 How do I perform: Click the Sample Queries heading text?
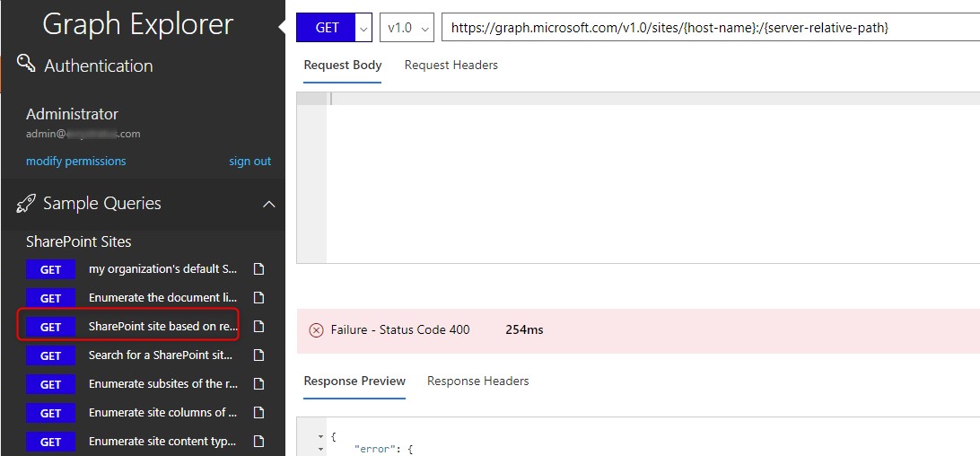[102, 204]
